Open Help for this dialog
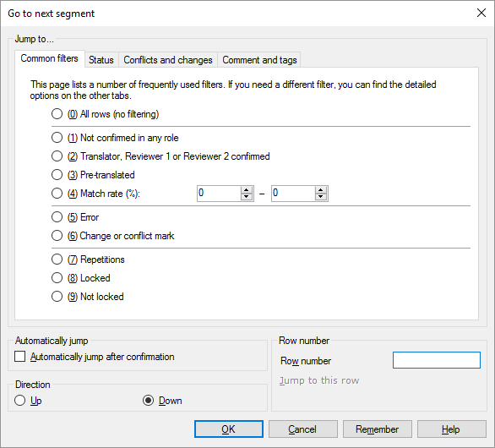495x448 pixels. [451, 429]
